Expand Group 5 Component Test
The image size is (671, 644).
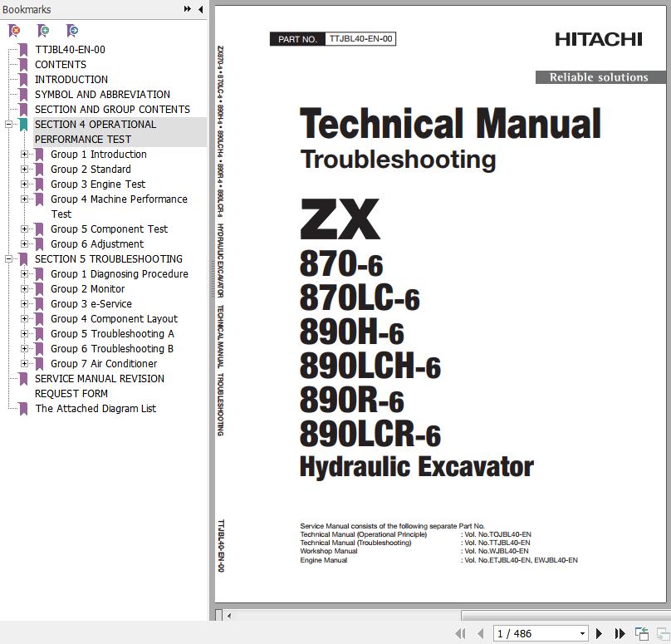[x=24, y=229]
